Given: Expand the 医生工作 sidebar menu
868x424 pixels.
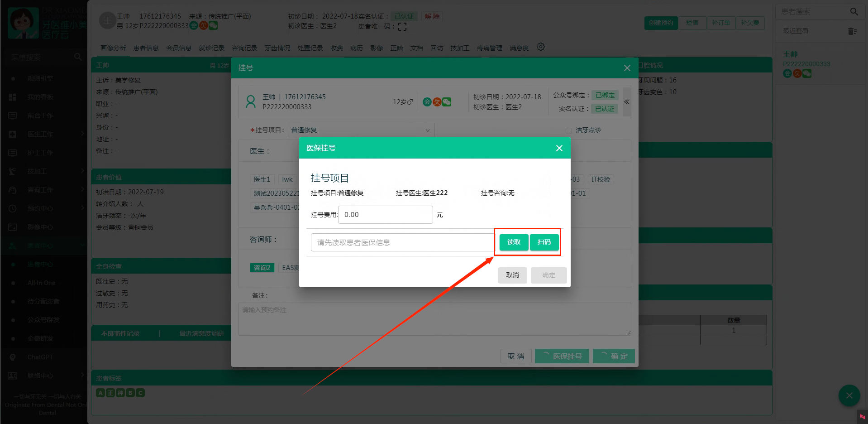Looking at the screenshot, I should click(45, 134).
